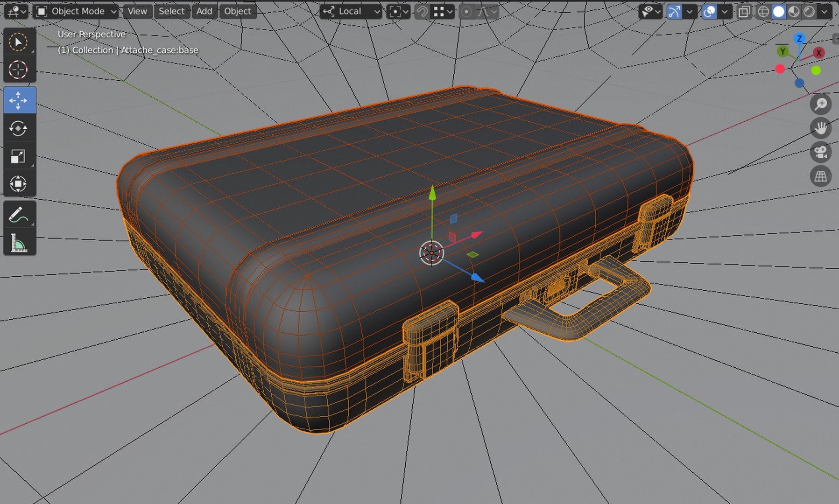Enable Rendered viewport shading
This screenshot has width=839, height=504.
pyautogui.click(x=810, y=12)
